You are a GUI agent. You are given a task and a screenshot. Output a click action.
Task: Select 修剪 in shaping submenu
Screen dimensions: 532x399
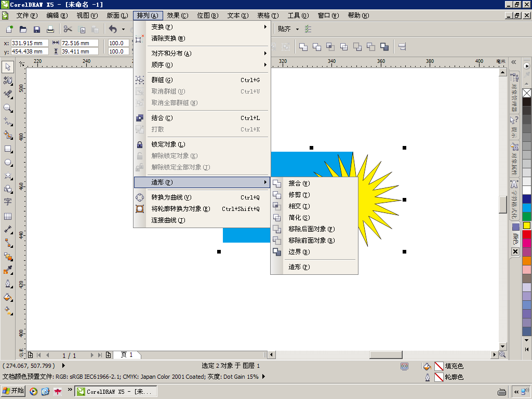coord(314,195)
